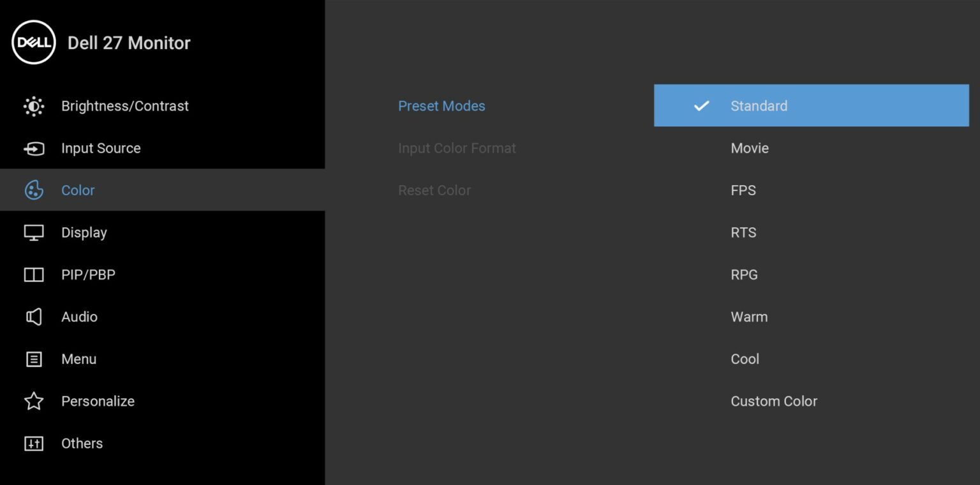Click the Others sliders icon
This screenshot has height=485, width=980.
34,444
